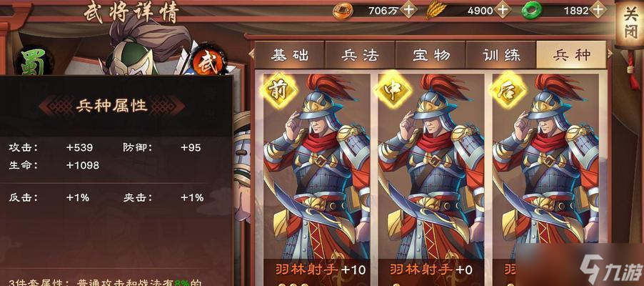Add more copper coins with plus button
Screen dimensions: 644x286
coord(408,10)
